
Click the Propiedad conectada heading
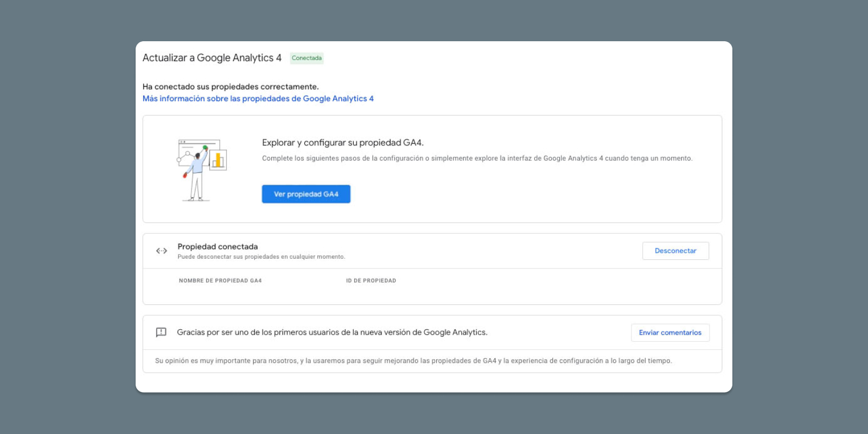[218, 246]
